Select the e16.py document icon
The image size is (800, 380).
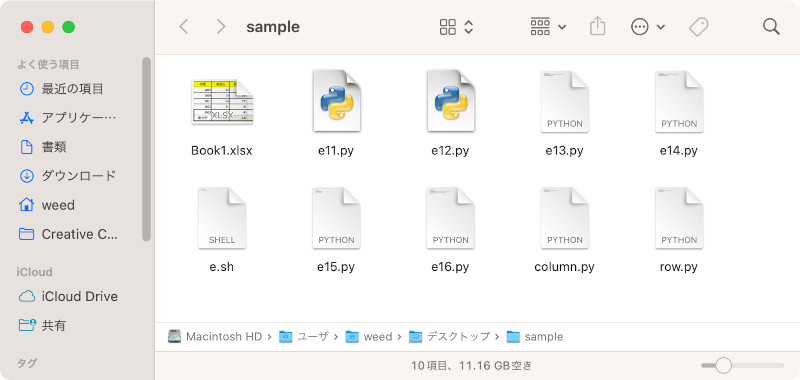[x=451, y=218]
